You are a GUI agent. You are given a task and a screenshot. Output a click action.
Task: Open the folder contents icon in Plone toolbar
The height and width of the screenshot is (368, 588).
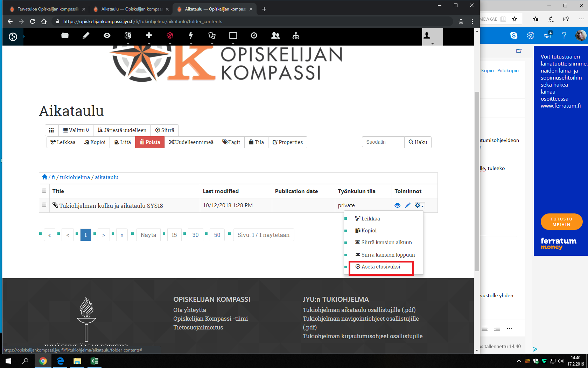point(65,35)
